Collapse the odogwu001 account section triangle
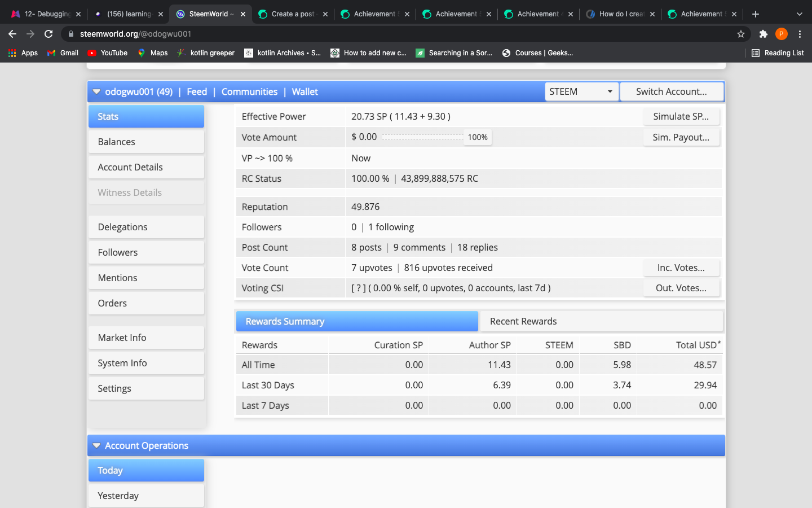Image resolution: width=812 pixels, height=508 pixels. coord(96,91)
